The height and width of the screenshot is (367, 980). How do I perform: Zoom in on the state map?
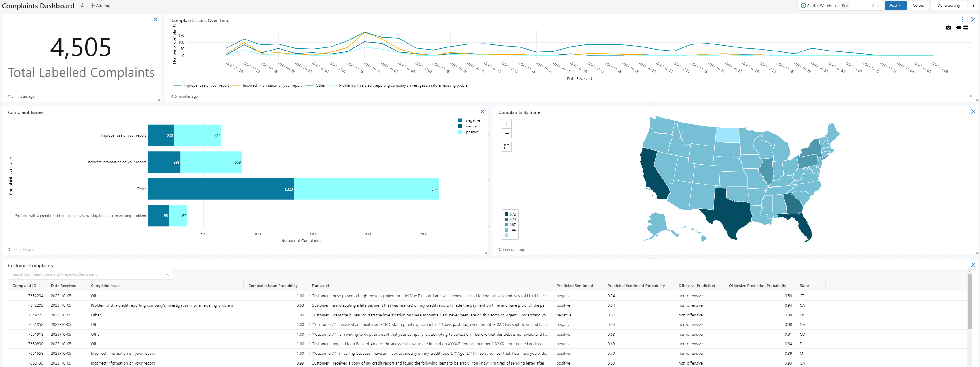(506, 124)
